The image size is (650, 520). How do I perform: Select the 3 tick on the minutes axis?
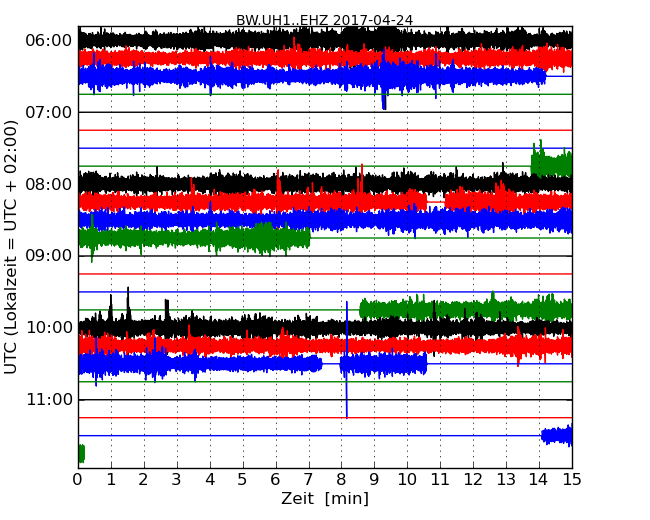[x=177, y=480]
